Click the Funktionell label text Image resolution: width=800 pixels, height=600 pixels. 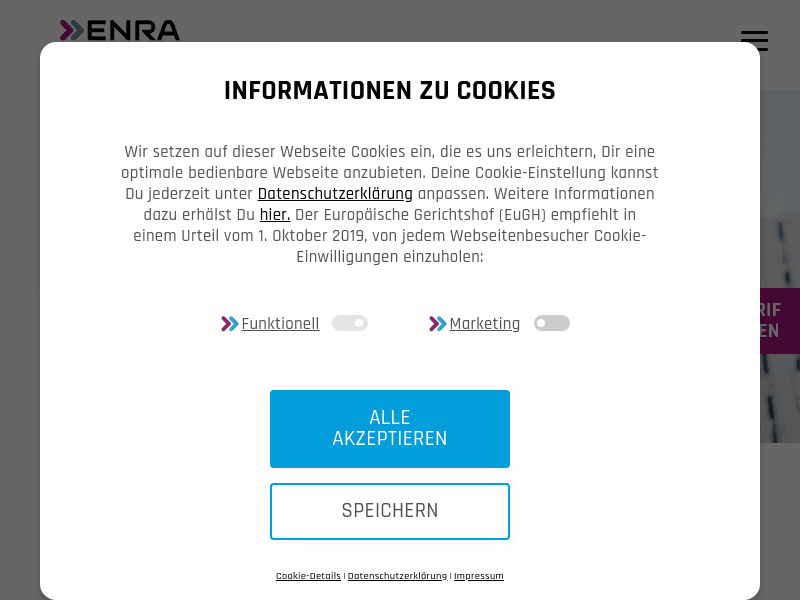tap(280, 323)
